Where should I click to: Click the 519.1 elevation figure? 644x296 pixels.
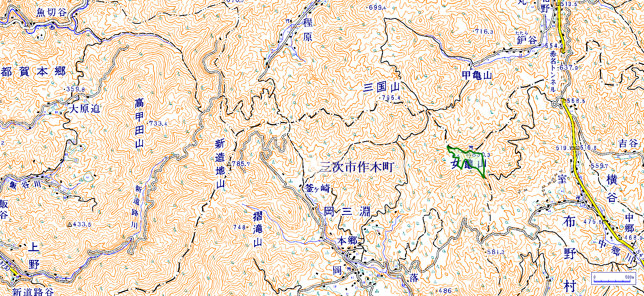click(x=563, y=148)
